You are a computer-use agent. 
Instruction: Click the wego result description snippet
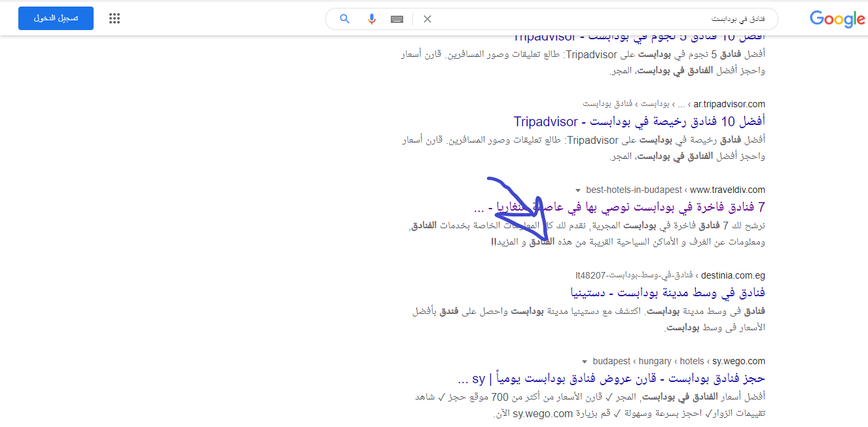pyautogui.click(x=590, y=405)
